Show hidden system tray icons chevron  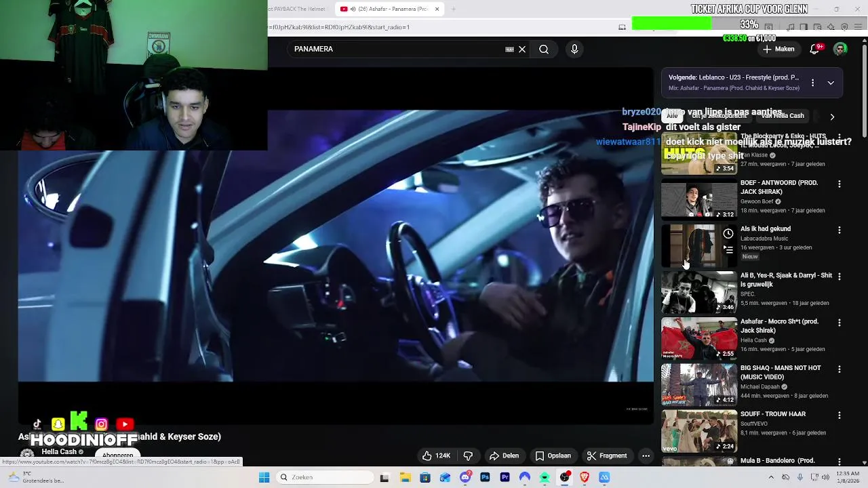point(771,477)
